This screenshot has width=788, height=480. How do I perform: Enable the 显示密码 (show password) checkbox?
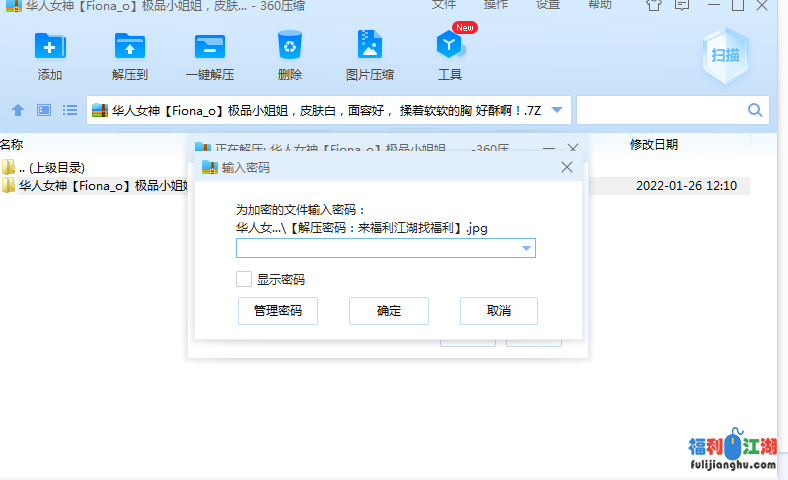click(x=244, y=279)
